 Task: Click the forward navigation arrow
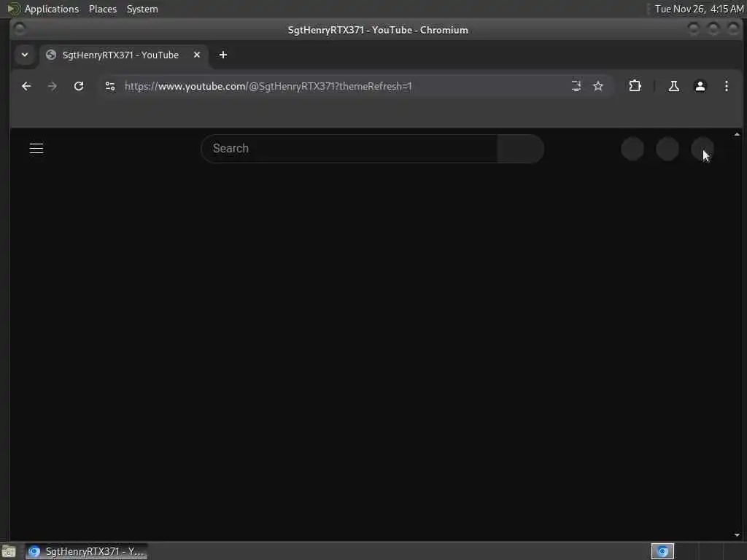click(x=53, y=86)
